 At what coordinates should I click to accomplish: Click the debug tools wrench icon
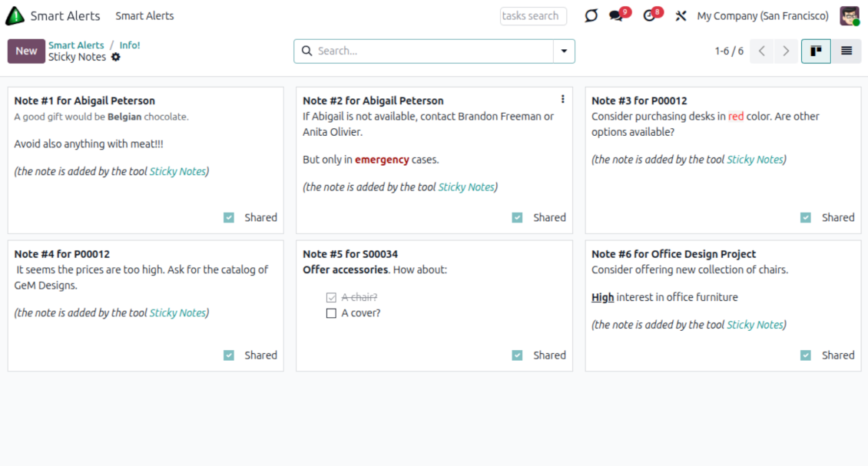point(681,16)
